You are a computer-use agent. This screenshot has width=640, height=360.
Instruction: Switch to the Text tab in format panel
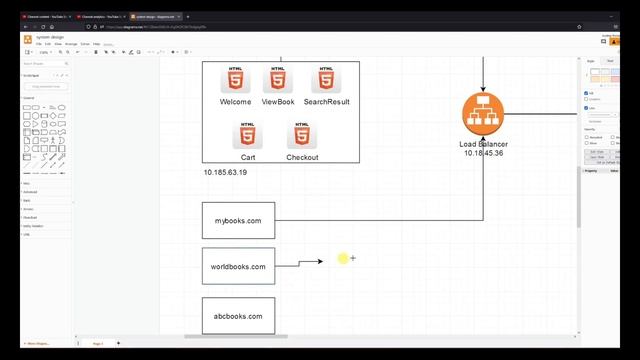pyautogui.click(x=610, y=61)
